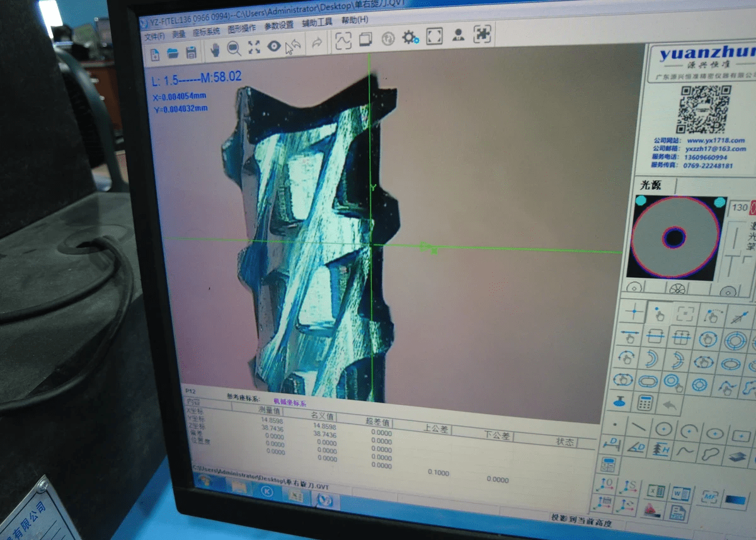Select the crosshair point measurement tool
Viewport: 756px width, 540px height.
pyautogui.click(x=634, y=313)
